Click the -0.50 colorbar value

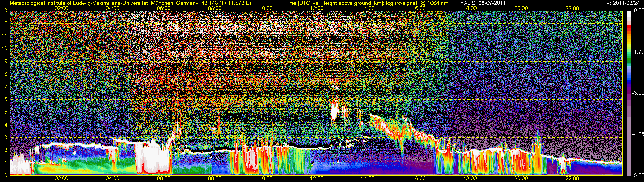(638, 11)
